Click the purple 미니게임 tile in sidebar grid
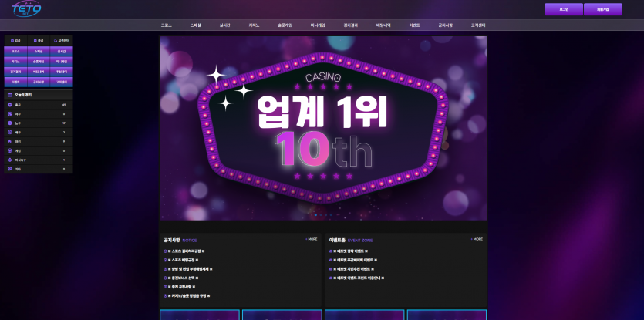This screenshot has height=320, width=644. [x=62, y=62]
